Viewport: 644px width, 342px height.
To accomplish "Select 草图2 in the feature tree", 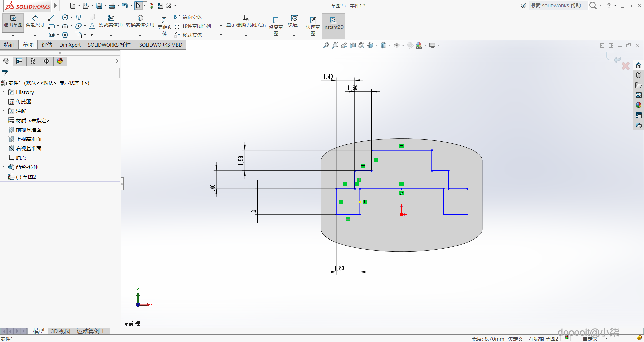I will click(x=29, y=177).
